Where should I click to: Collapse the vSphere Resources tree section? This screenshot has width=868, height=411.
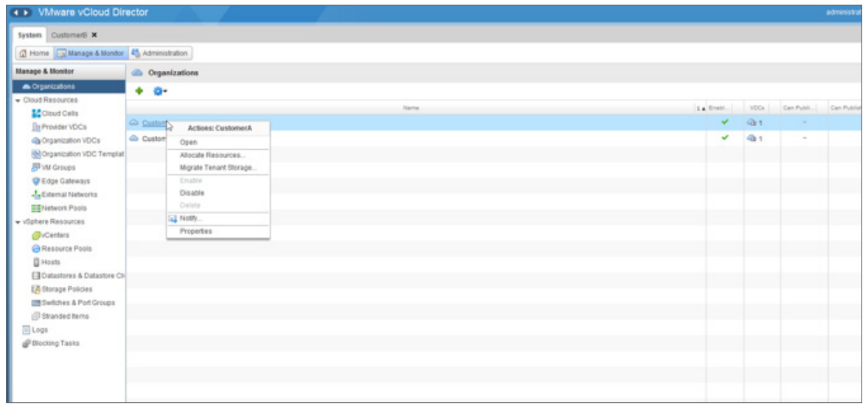(x=18, y=221)
